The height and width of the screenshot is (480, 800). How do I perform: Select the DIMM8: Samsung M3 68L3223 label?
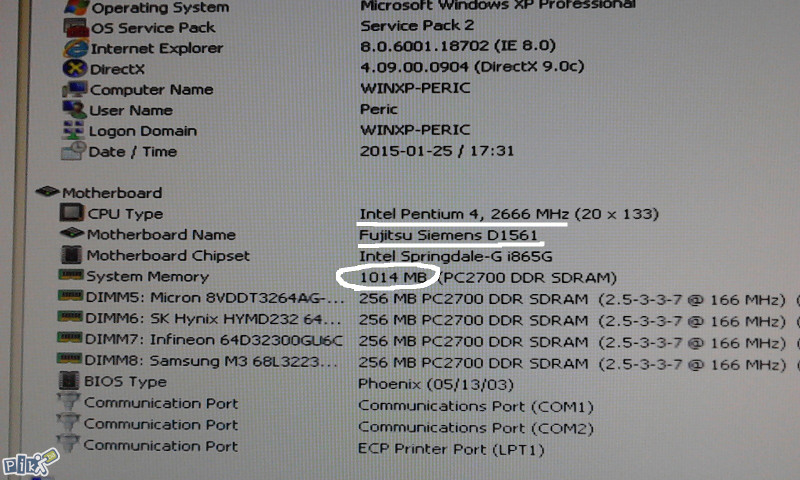tap(211, 361)
